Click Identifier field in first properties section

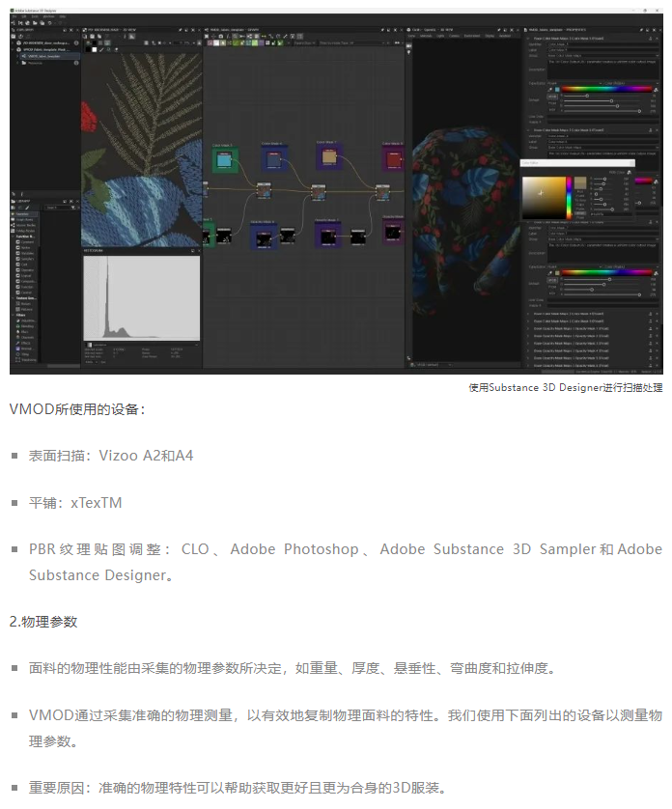click(x=602, y=44)
